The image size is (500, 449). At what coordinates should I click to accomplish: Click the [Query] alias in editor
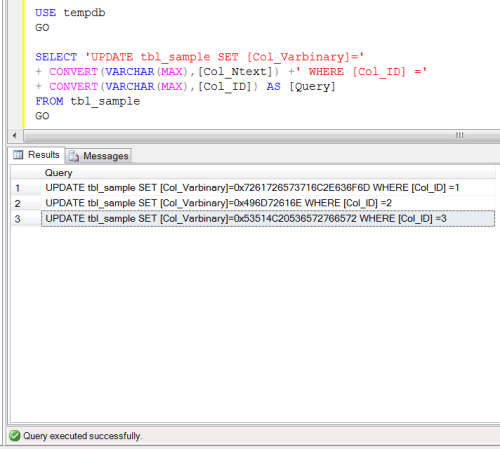click(x=312, y=87)
